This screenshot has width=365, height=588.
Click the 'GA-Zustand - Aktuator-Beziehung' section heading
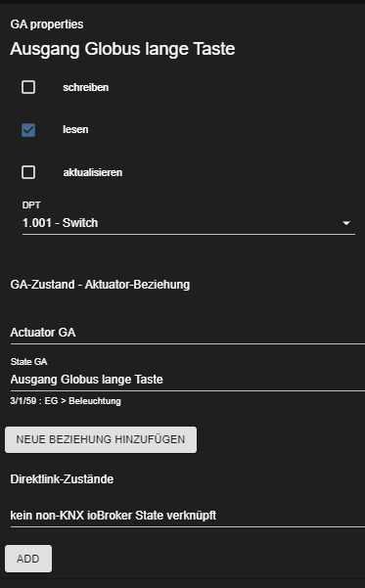[x=100, y=285]
